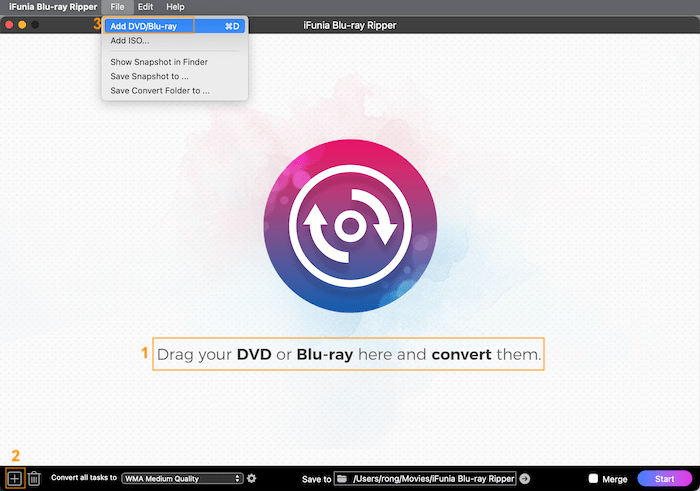Click the File menu in menu bar
Image resolution: width=700 pixels, height=491 pixels.
pyautogui.click(x=117, y=7)
